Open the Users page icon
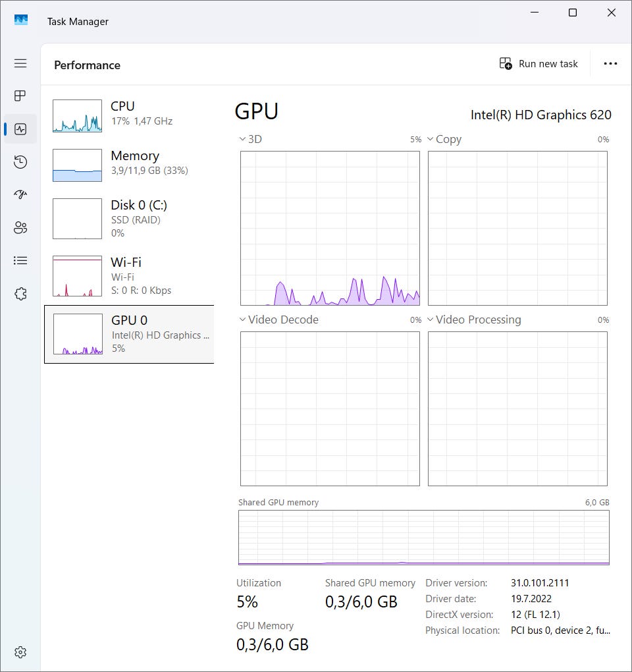 [20, 227]
